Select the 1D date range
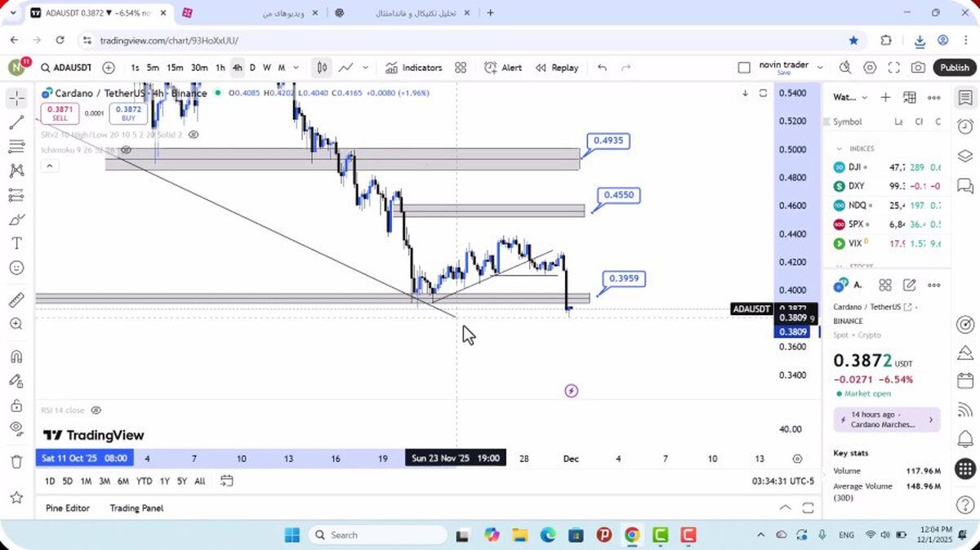980x550 pixels. click(50, 481)
